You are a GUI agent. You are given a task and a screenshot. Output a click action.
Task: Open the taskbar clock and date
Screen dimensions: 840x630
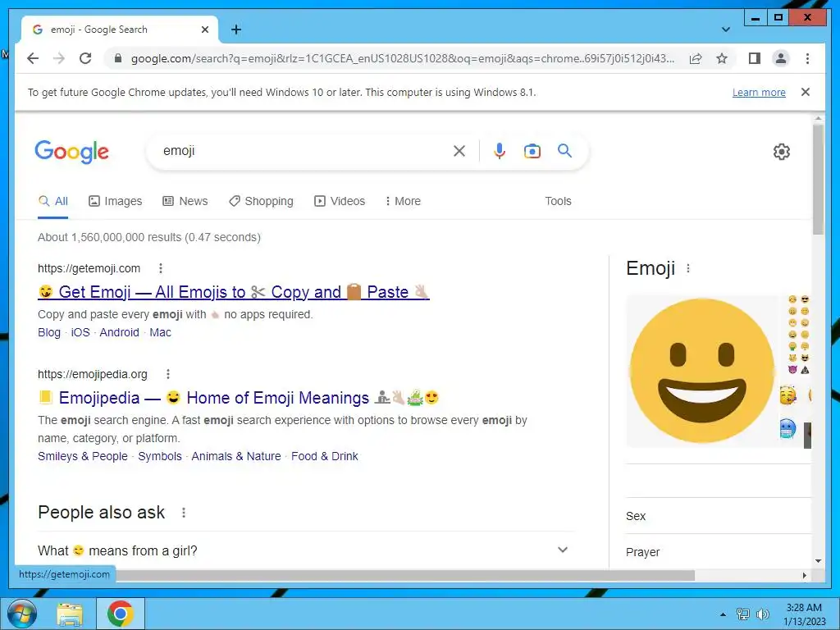click(804, 614)
